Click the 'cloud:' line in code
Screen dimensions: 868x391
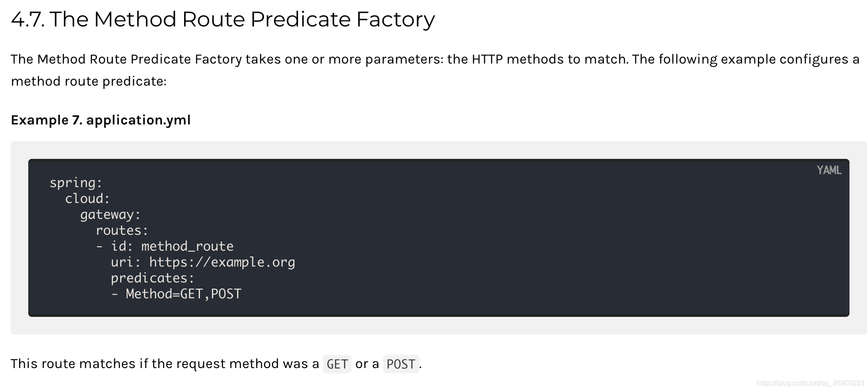[87, 199]
